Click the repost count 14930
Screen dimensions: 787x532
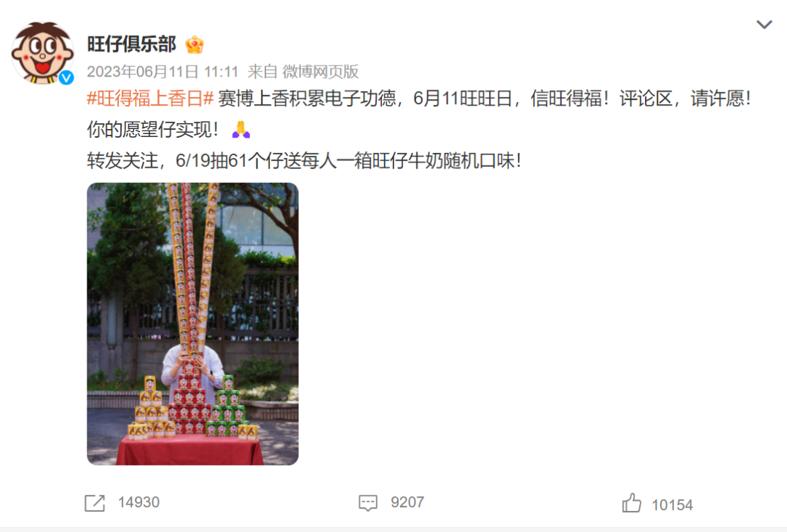(138, 502)
